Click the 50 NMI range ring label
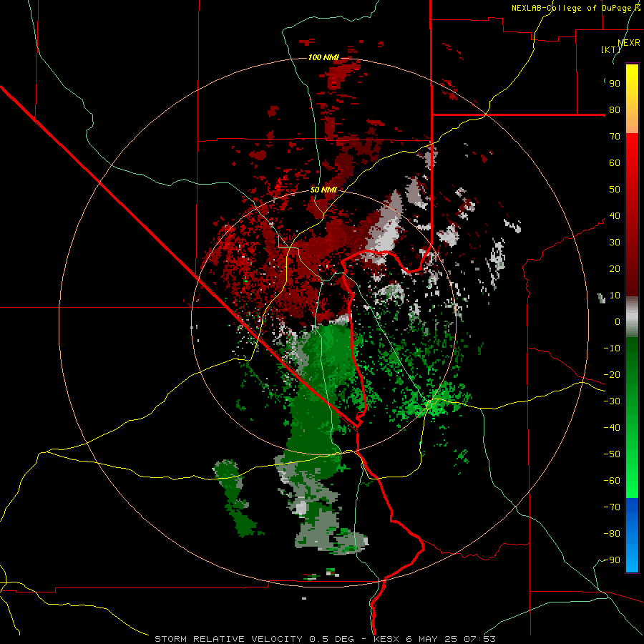 coord(323,190)
